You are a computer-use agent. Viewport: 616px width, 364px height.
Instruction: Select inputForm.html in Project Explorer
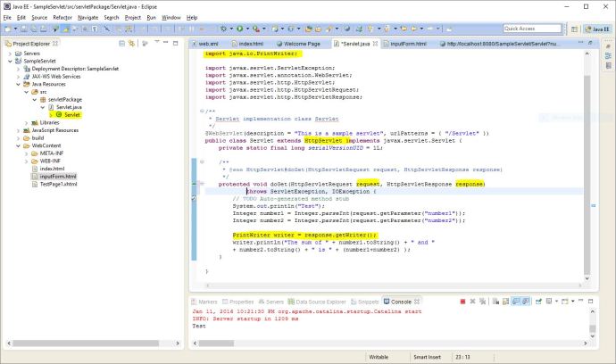pyautogui.click(x=58, y=177)
